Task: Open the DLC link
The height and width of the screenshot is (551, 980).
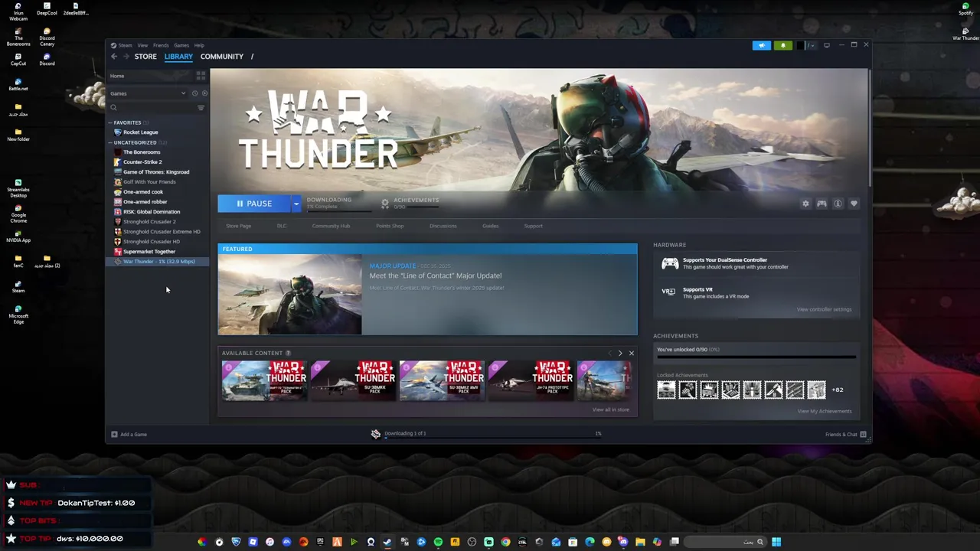Action: 282,227
